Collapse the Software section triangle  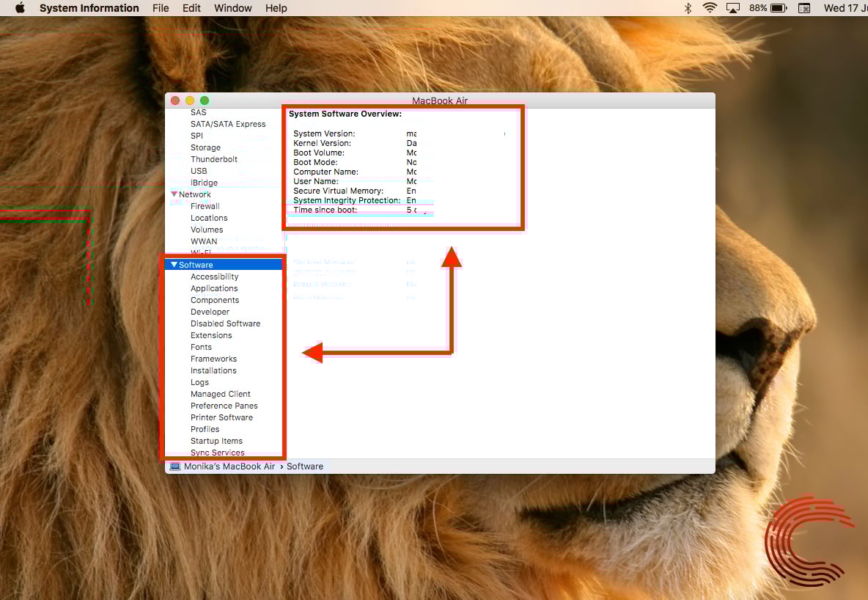pyautogui.click(x=174, y=265)
